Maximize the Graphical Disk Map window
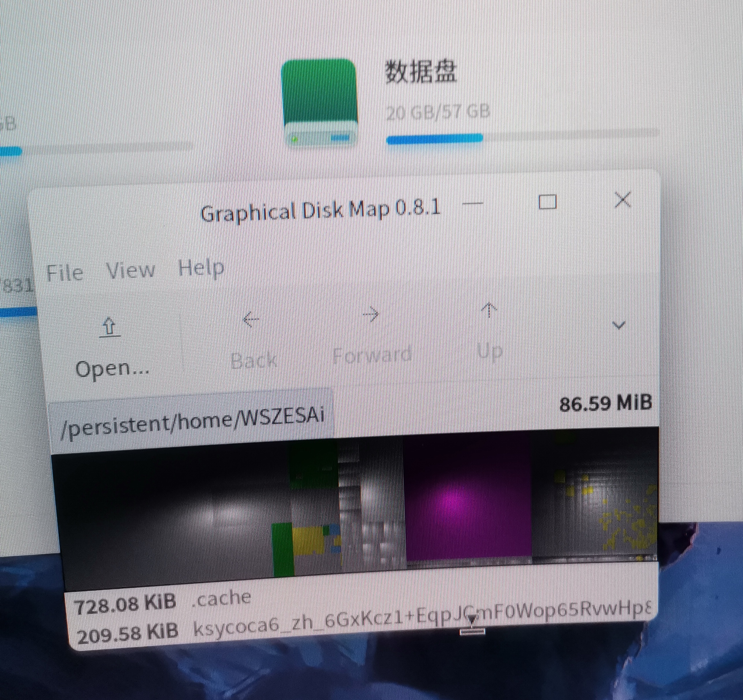743x700 pixels. [548, 202]
